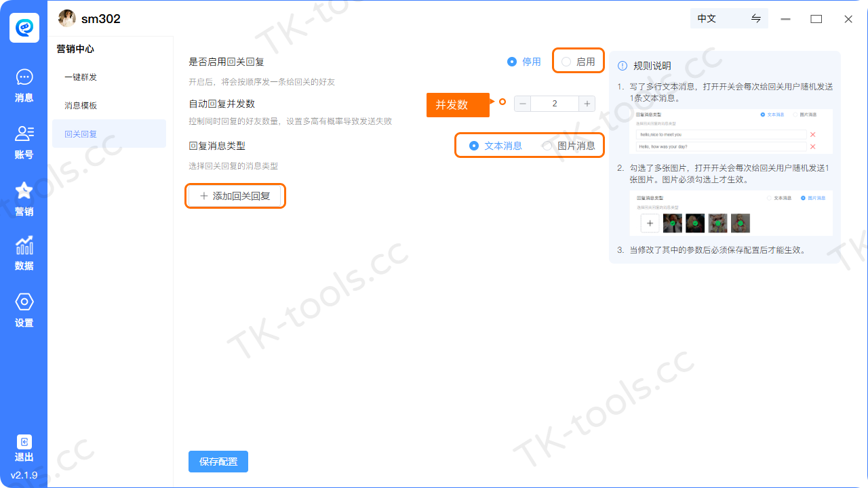Click the info icon beside 规则说明
Image resolution: width=868 pixels, height=488 pixels.
[x=623, y=66]
